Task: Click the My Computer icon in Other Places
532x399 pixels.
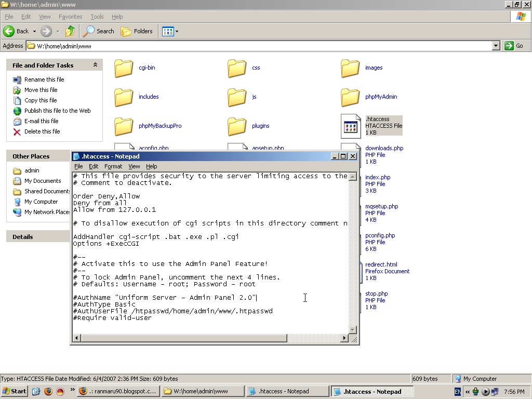Action: (x=17, y=202)
